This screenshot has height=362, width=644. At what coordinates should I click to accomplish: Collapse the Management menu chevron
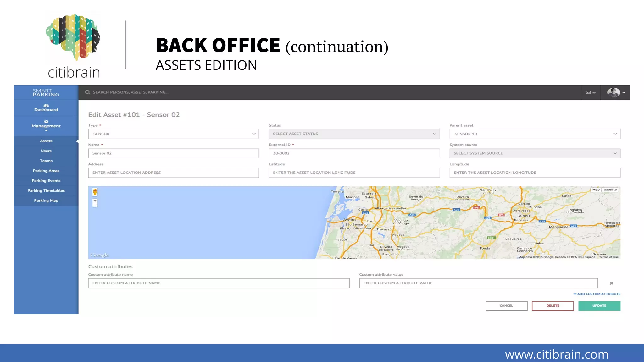tap(46, 130)
